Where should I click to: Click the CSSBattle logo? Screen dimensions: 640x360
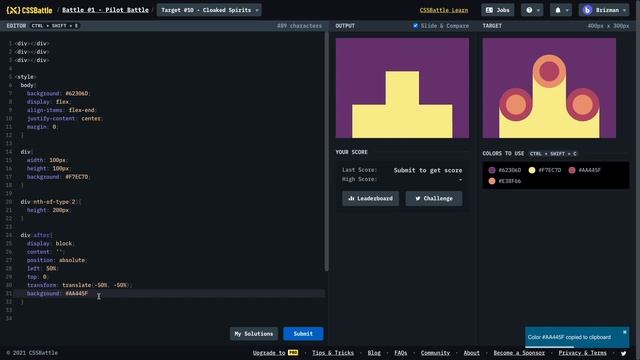click(29, 10)
